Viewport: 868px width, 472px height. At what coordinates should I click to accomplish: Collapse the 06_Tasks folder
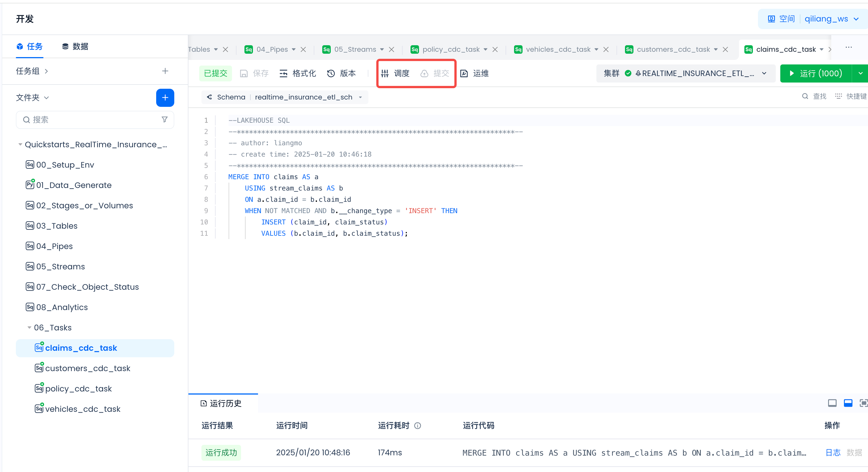click(29, 328)
